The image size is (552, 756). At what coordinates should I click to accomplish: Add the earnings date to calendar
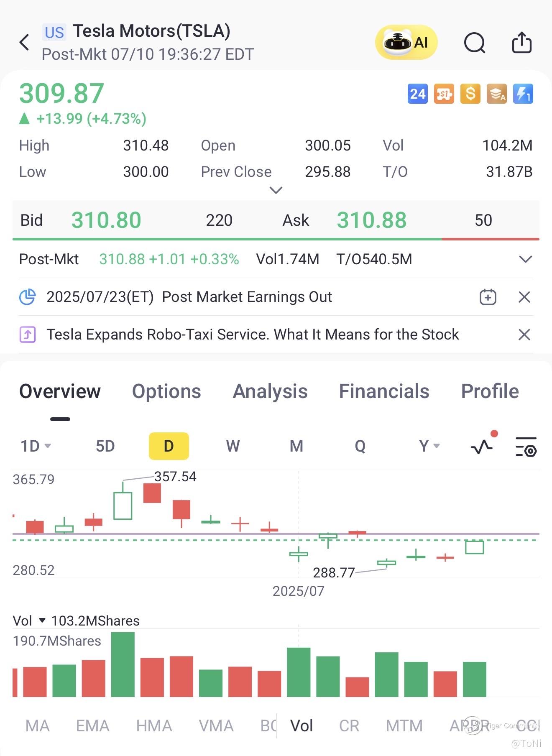pos(488,297)
